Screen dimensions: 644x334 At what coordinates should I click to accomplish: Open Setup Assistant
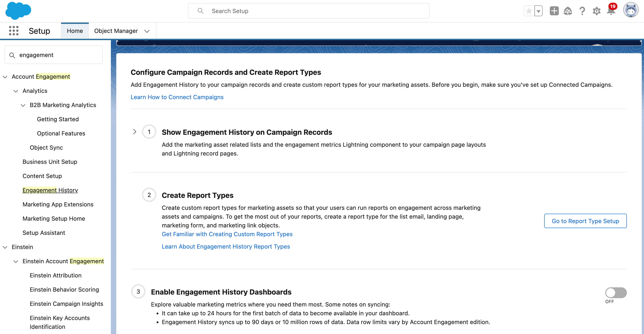[x=44, y=233]
